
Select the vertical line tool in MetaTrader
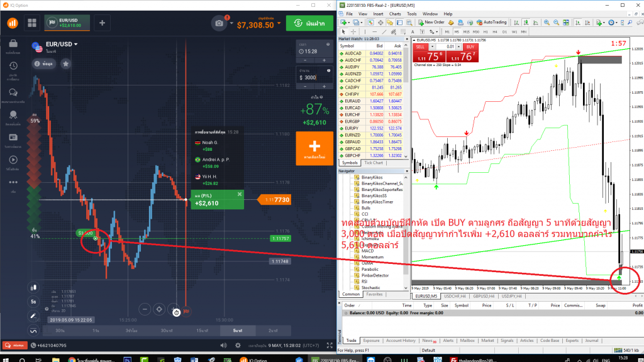[x=365, y=31]
